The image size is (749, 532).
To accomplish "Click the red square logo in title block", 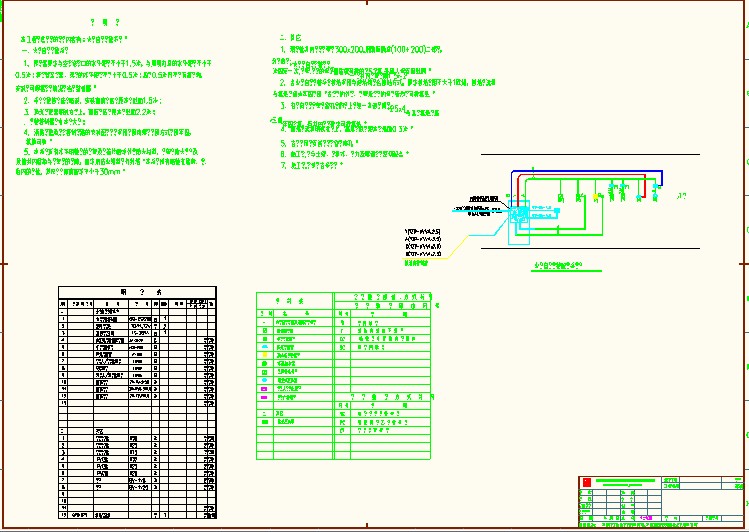I will (586, 483).
